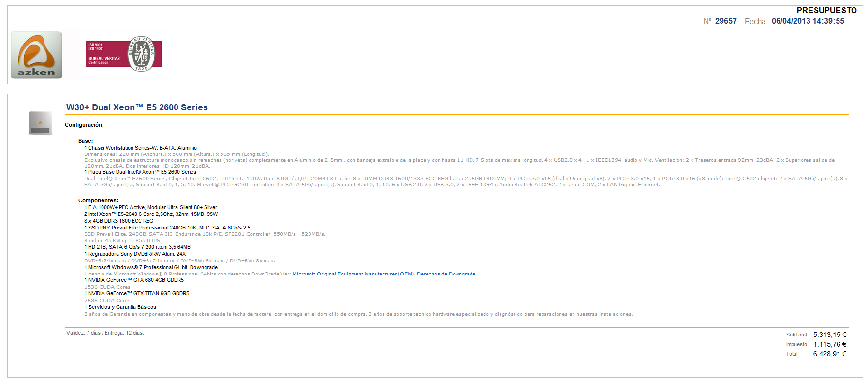
Task: Click the Configuración label
Action: coord(84,125)
